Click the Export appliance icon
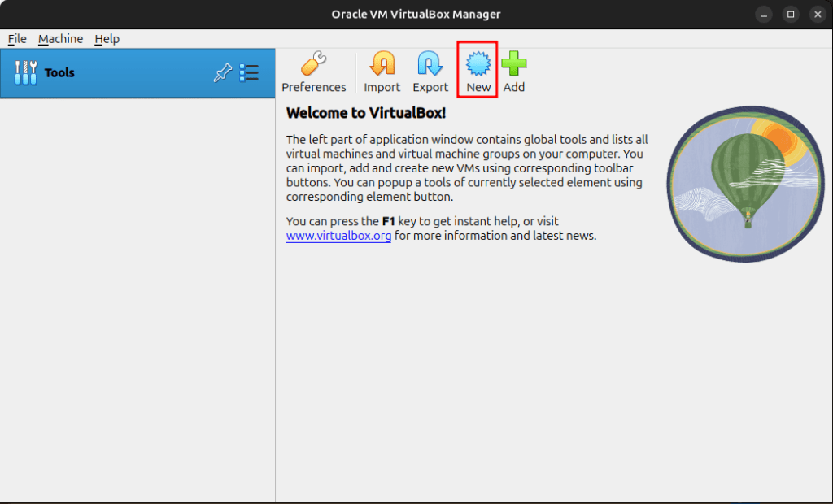Image resolution: width=833 pixels, height=504 pixels. [430, 64]
